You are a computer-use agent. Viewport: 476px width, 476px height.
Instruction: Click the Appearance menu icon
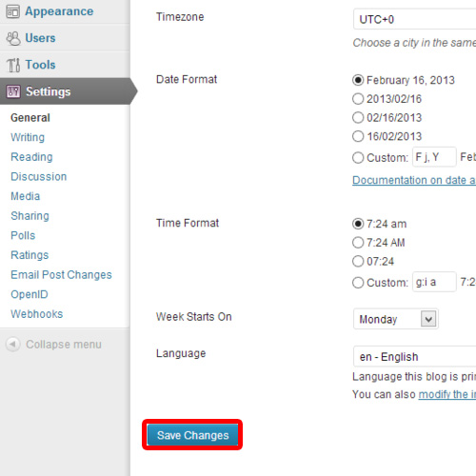click(12, 11)
